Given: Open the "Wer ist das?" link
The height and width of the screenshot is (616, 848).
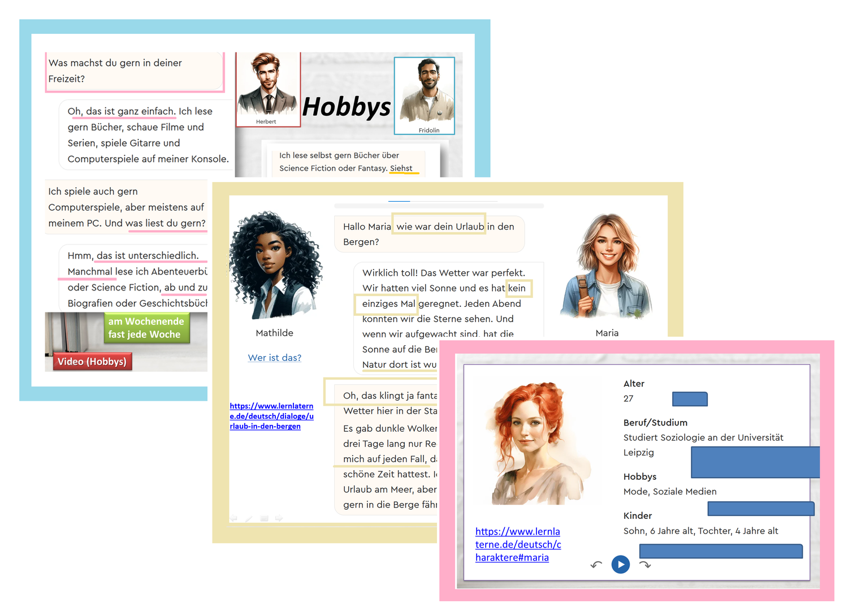Looking at the screenshot, I should (x=275, y=358).
